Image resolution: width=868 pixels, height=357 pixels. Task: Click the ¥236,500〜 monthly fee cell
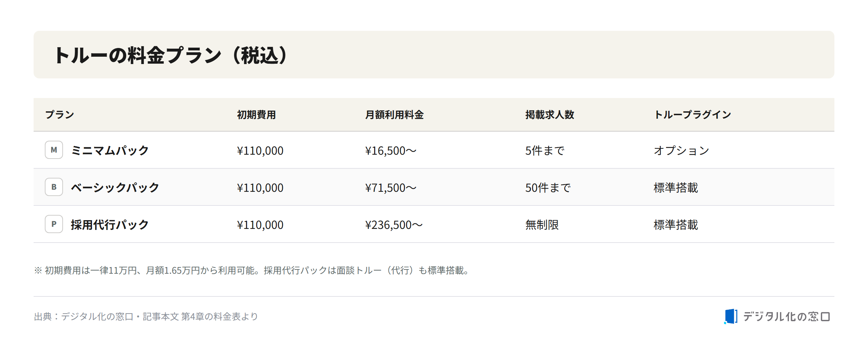(x=394, y=225)
